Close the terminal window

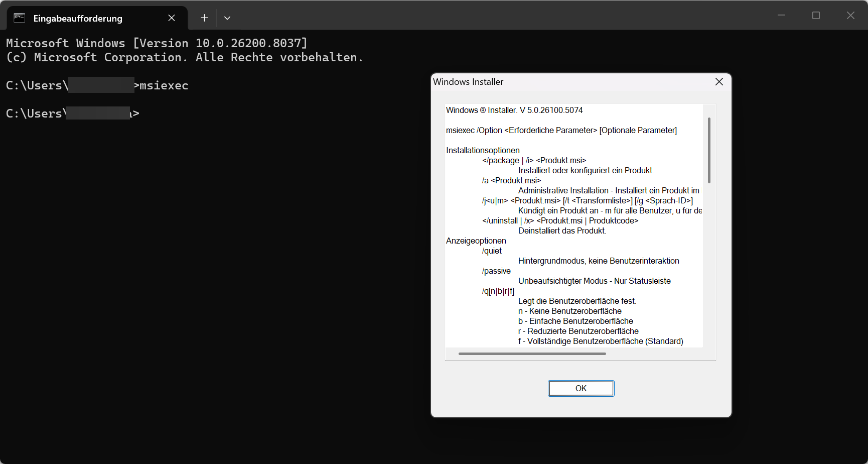click(850, 16)
